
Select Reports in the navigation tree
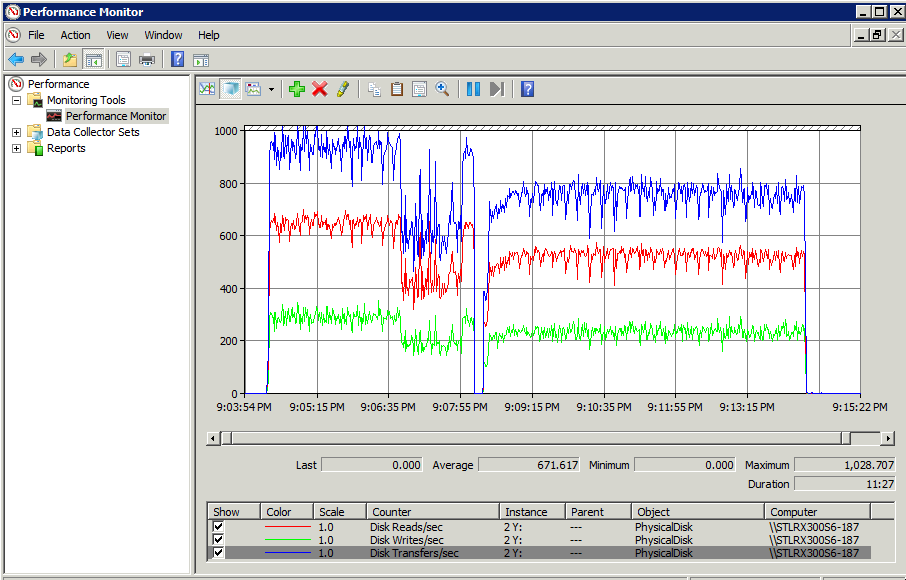pyautogui.click(x=66, y=148)
